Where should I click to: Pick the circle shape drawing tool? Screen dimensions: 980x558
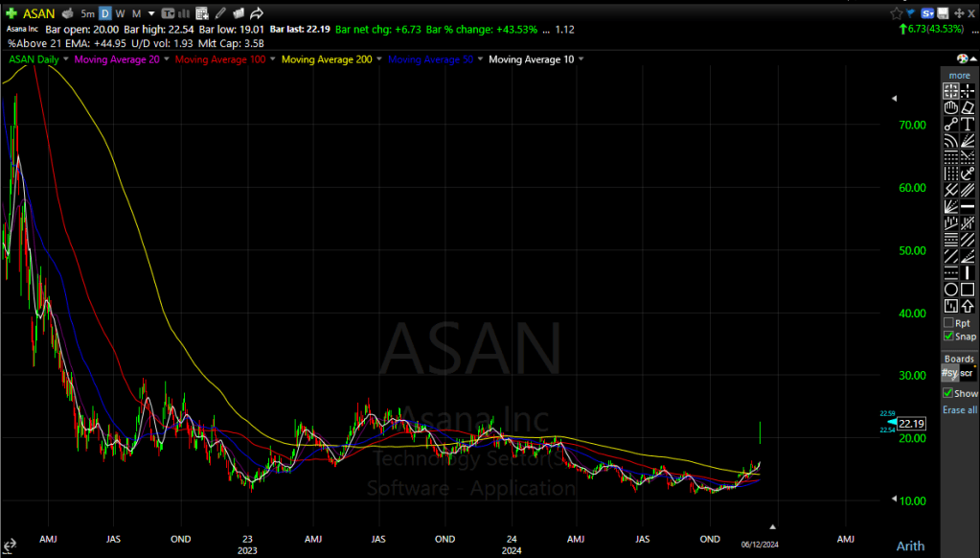click(x=951, y=290)
